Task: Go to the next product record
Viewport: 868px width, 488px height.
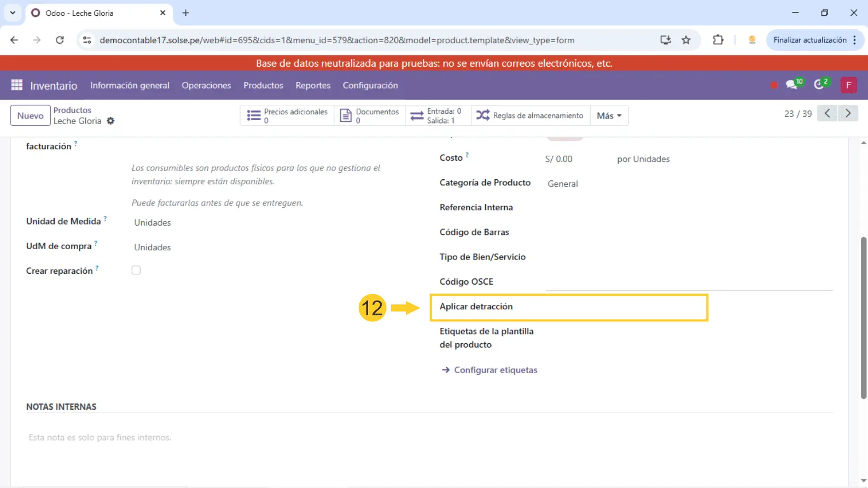Action: click(848, 114)
